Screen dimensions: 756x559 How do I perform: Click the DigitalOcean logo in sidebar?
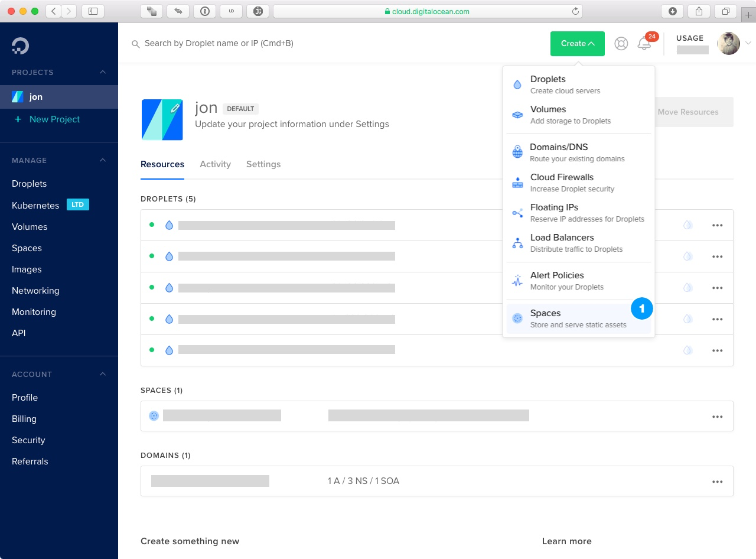(x=20, y=45)
